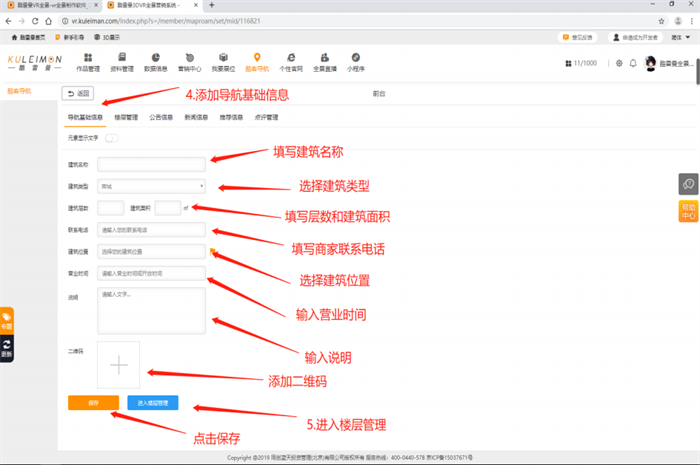Image resolution: width=700 pixels, height=465 pixels.
Task: Switch to 导航基础信息 tab
Action: pyautogui.click(x=85, y=117)
